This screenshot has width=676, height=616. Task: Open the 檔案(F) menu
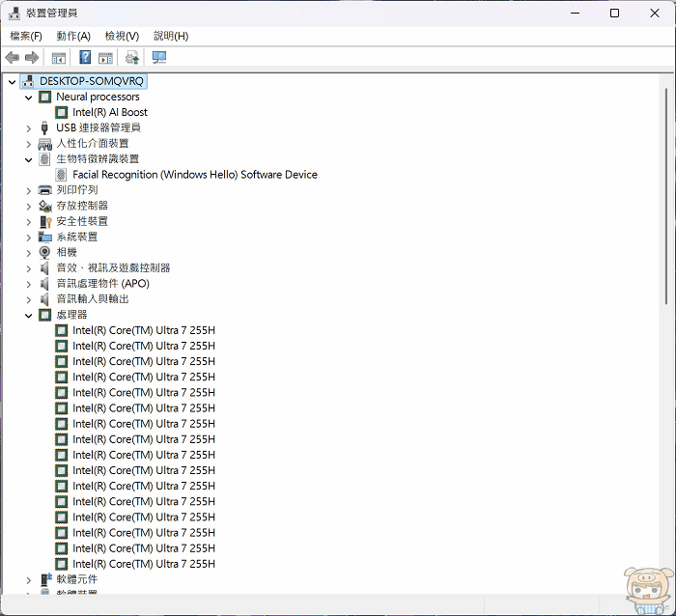coord(26,36)
